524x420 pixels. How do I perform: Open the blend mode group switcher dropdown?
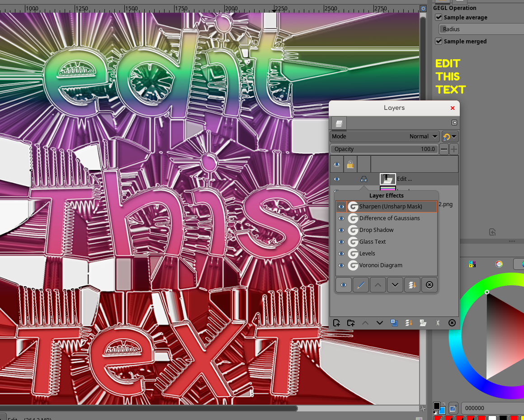point(450,137)
